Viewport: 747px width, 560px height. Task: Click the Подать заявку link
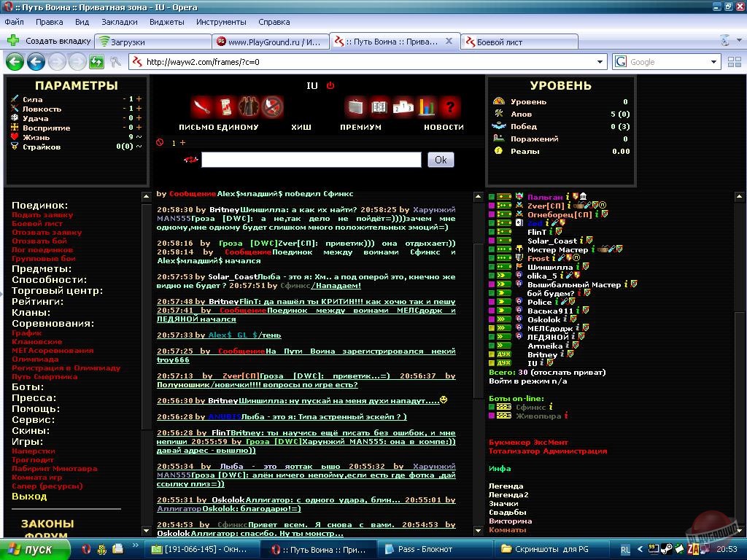coord(42,215)
